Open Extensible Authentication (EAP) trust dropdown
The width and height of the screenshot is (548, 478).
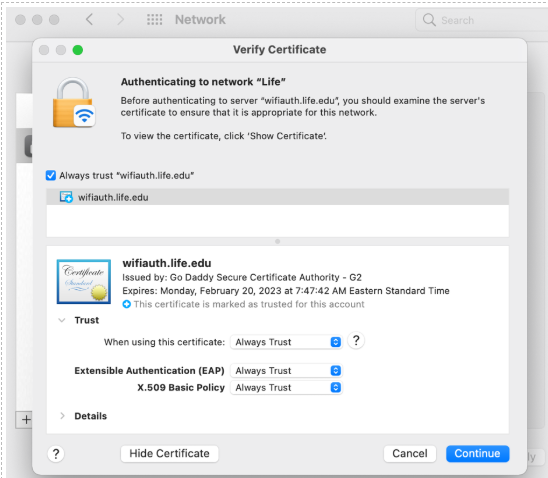click(286, 370)
